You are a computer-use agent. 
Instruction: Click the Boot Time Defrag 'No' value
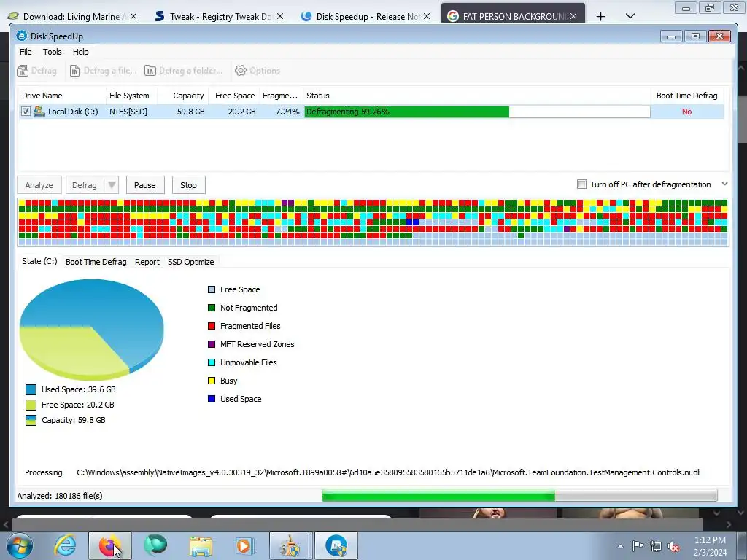(686, 112)
